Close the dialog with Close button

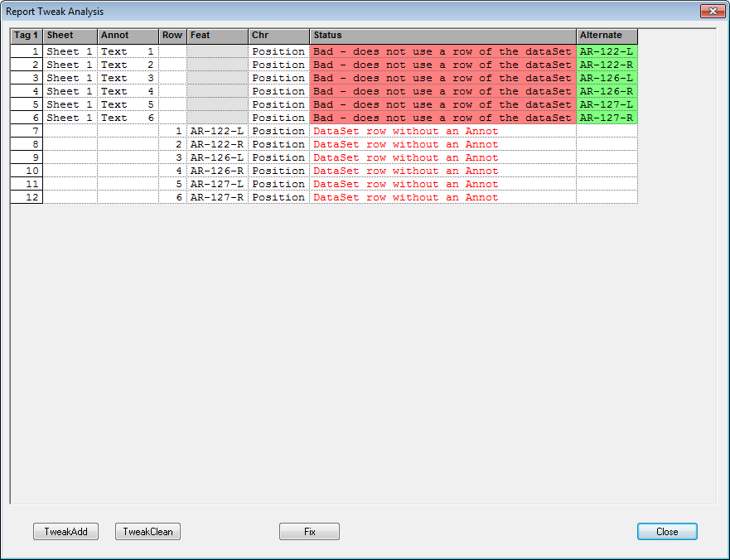[x=667, y=532]
